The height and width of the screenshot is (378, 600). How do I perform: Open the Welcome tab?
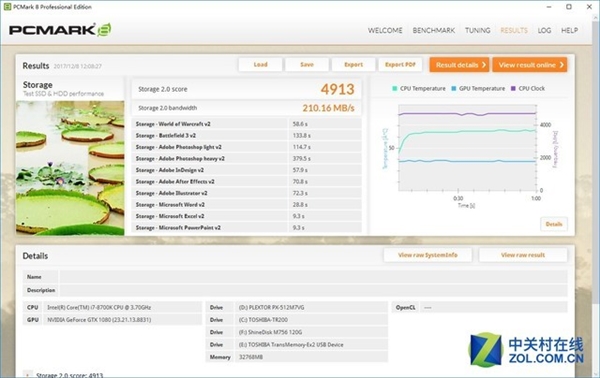385,30
